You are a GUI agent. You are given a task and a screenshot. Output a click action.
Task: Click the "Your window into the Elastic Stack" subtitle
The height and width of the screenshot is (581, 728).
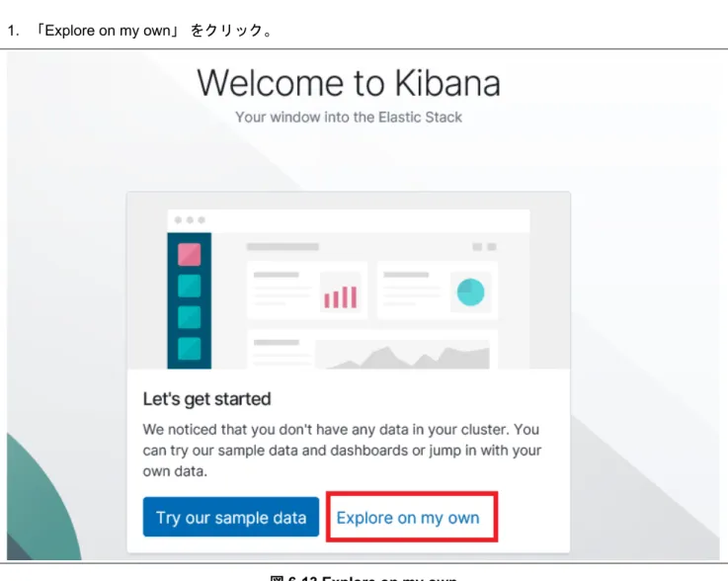click(349, 117)
